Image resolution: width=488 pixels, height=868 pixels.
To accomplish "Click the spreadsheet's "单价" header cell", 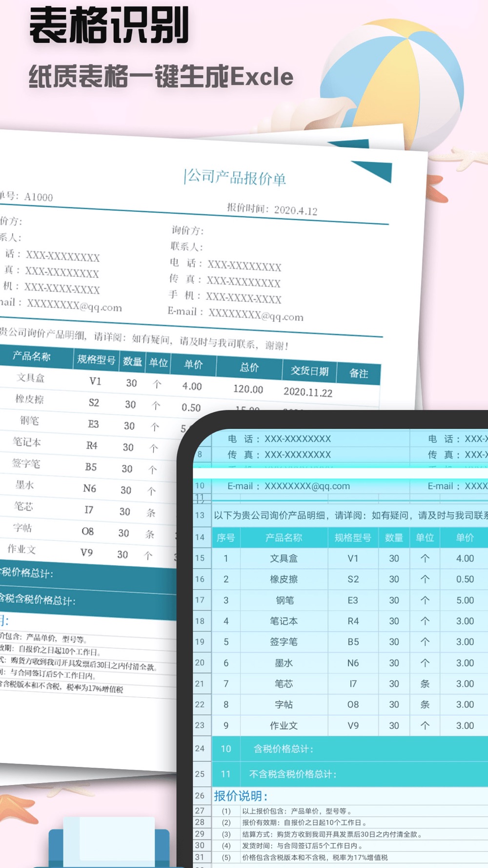I will pyautogui.click(x=465, y=537).
